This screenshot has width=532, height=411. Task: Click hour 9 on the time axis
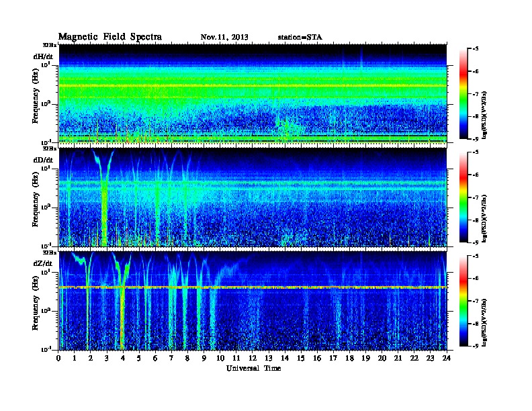coord(204,358)
